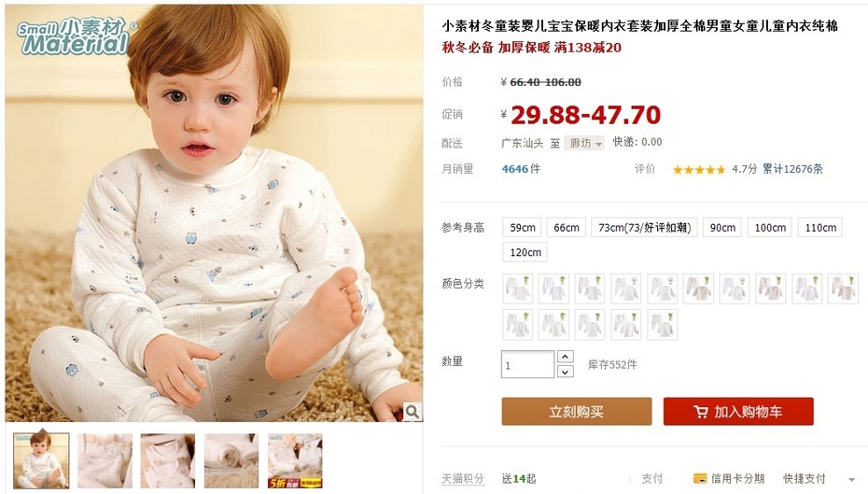
Task: Select the 59cm size option
Action: [522, 228]
